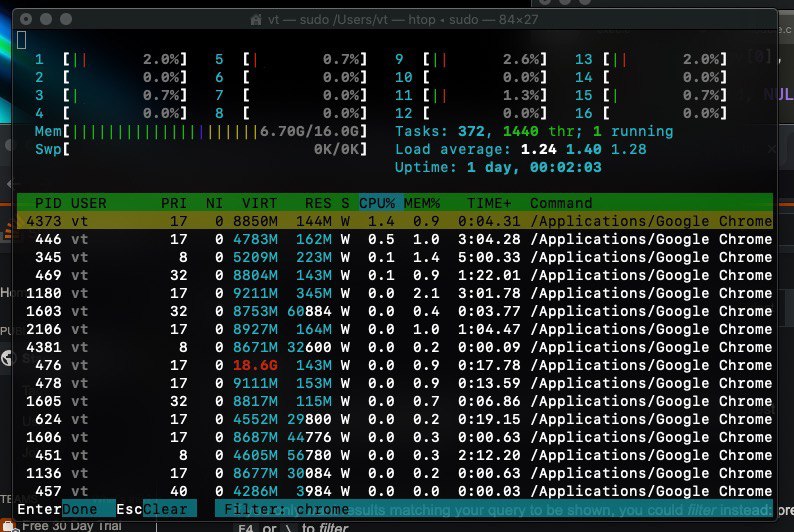Select process row with PID 457

(395, 491)
